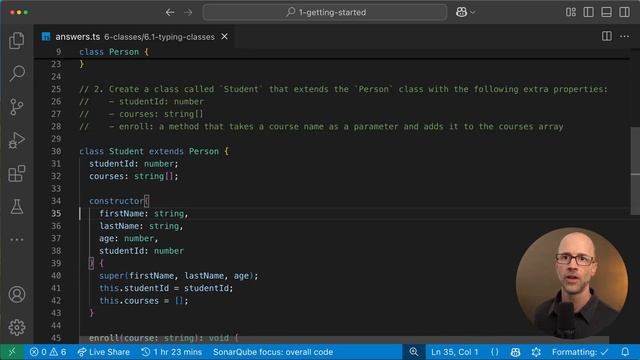The height and width of the screenshot is (360, 640).
Task: Open the Explorer view
Action: tap(17, 40)
